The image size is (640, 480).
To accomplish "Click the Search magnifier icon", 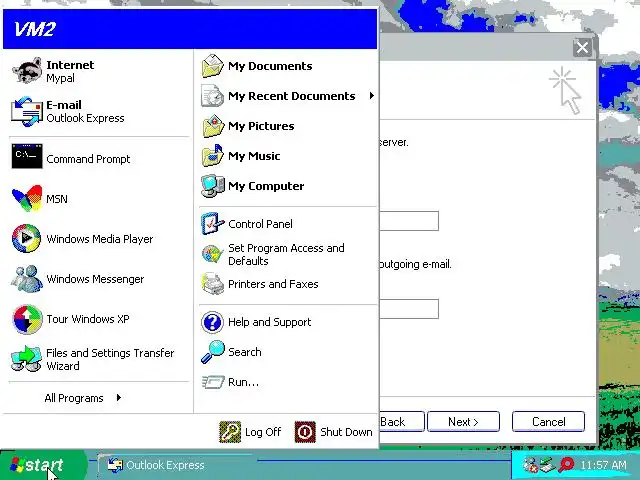I will point(213,352).
